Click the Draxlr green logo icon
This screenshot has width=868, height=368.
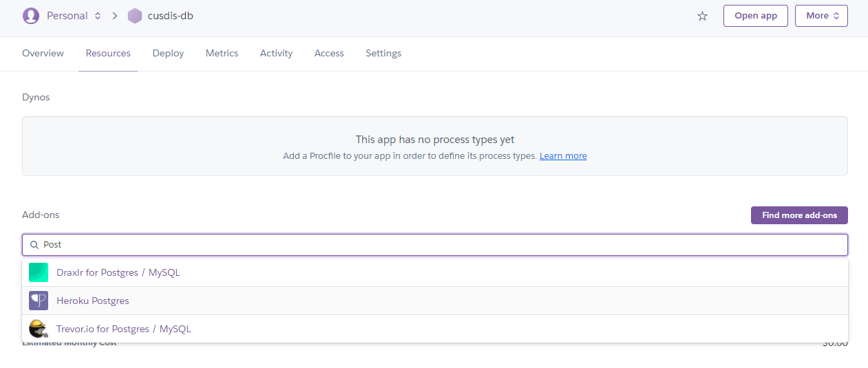tap(39, 272)
